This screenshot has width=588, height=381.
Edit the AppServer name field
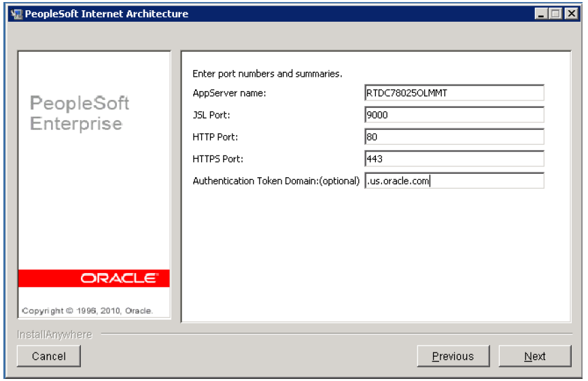coord(454,93)
